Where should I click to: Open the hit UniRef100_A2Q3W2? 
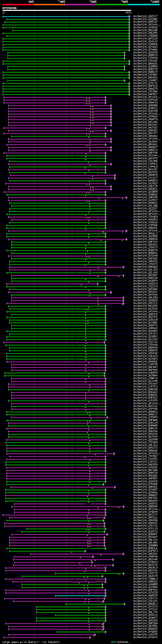click(x=145, y=19)
